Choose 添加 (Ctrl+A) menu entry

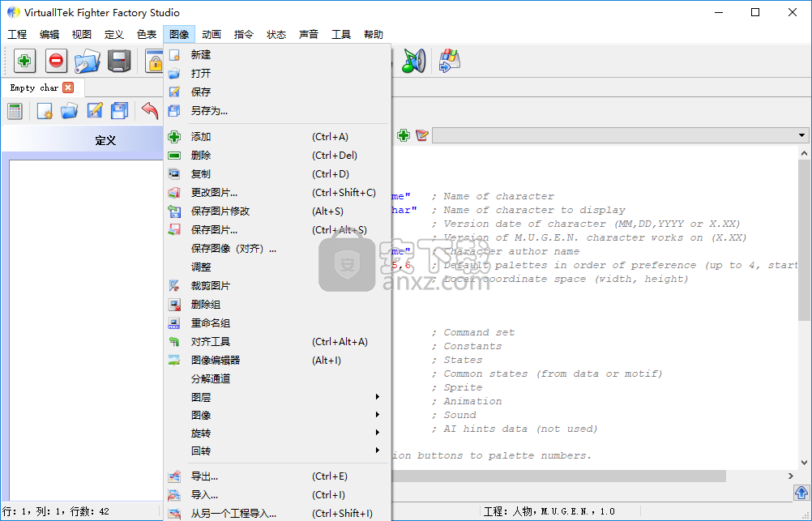(x=277, y=137)
